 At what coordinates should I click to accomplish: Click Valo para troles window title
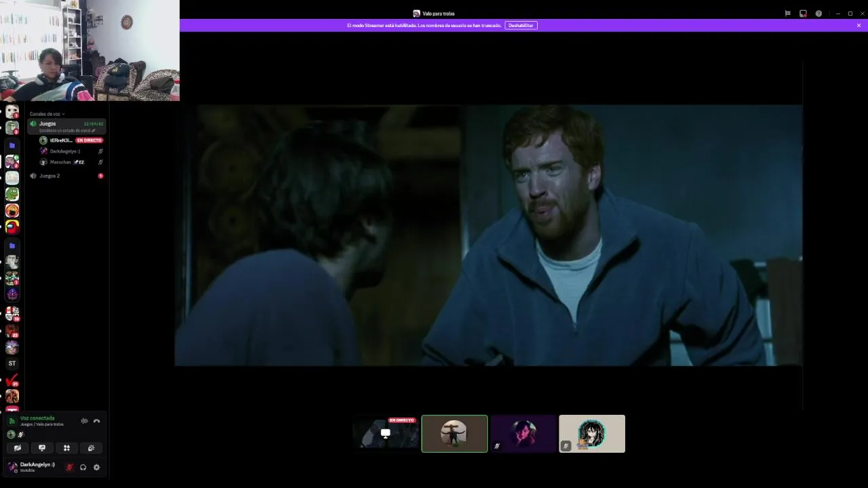438,14
